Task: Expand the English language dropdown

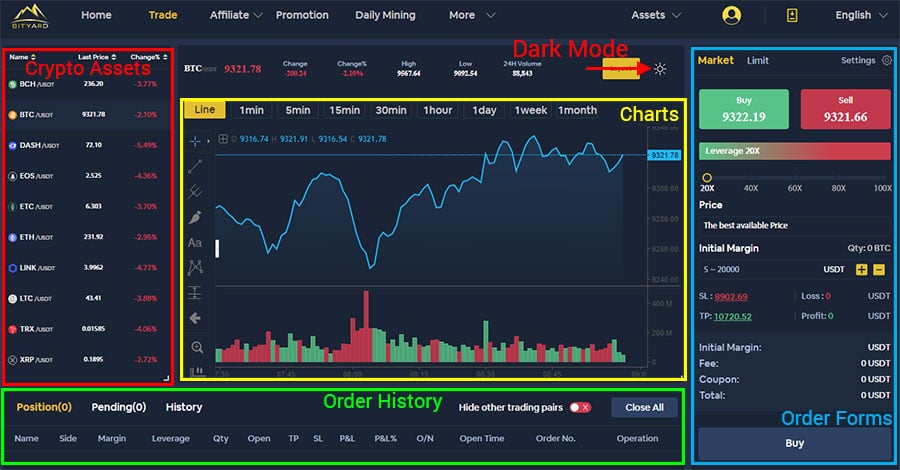Action: (x=860, y=15)
